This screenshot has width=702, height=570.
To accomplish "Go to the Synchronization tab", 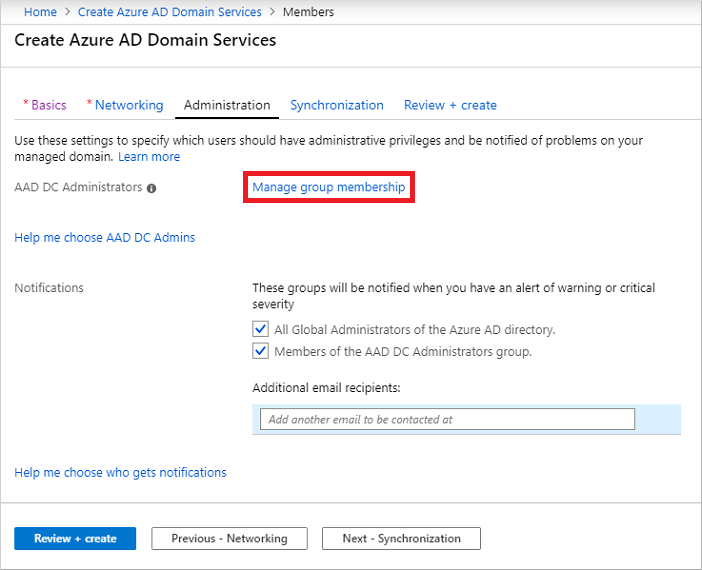I will 336,105.
